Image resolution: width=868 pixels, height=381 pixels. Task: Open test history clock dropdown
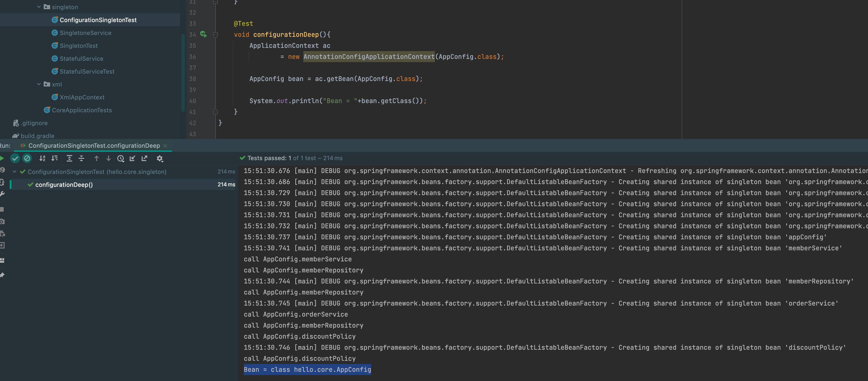pyautogui.click(x=121, y=158)
